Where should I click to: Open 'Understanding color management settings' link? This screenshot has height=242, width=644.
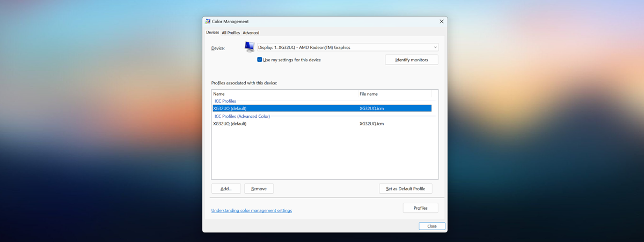coord(252,210)
